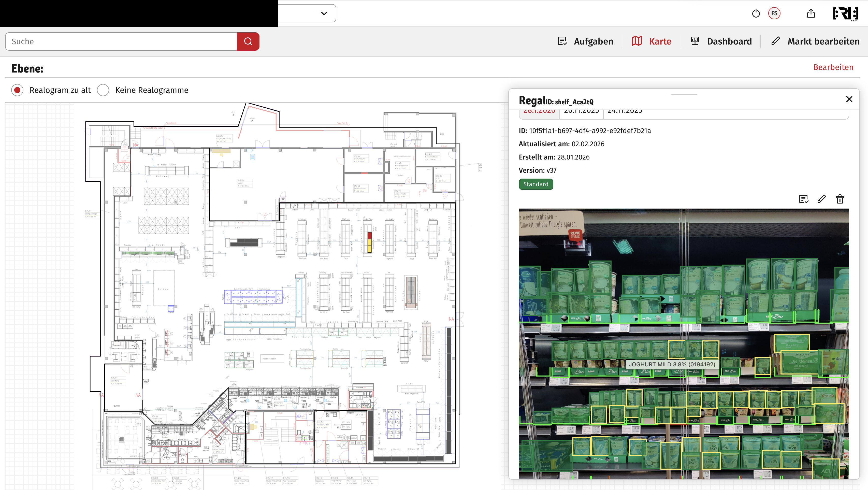
Task: Open the FS user avatar
Action: click(x=775, y=13)
